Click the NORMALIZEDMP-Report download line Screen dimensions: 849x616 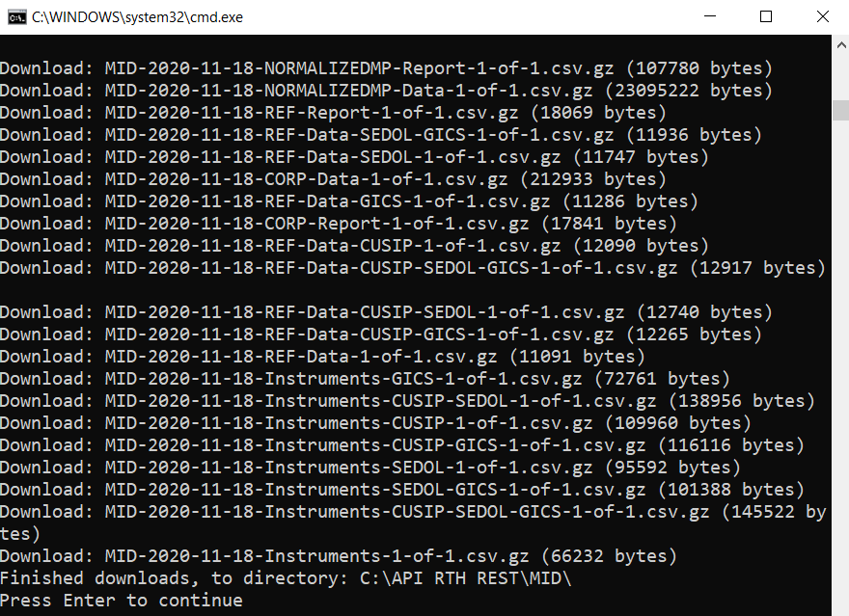click(x=386, y=68)
